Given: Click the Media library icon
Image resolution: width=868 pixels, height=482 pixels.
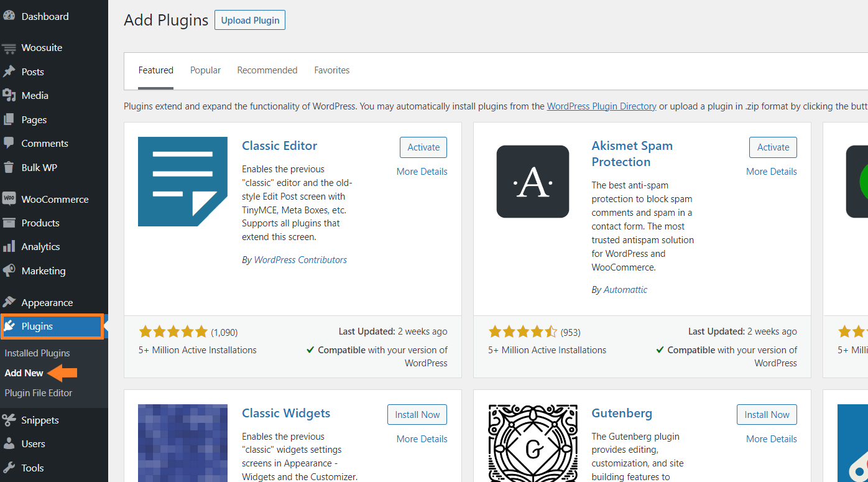Looking at the screenshot, I should coord(9,95).
